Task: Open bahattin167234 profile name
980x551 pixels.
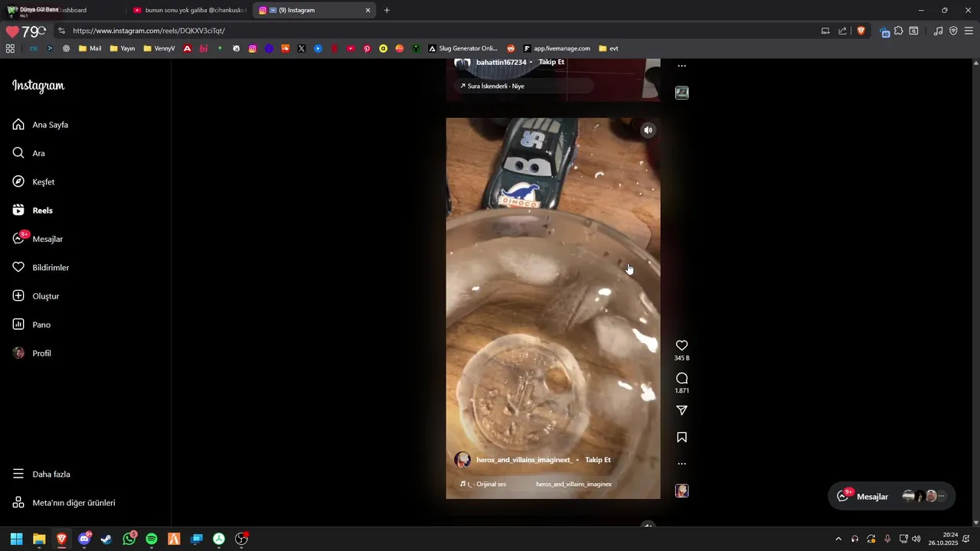Action: click(x=501, y=62)
